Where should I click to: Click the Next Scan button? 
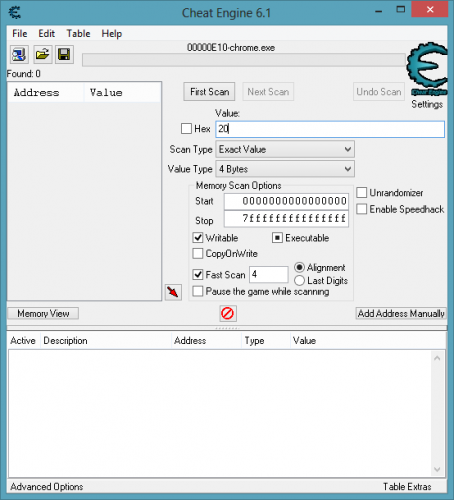point(268,92)
